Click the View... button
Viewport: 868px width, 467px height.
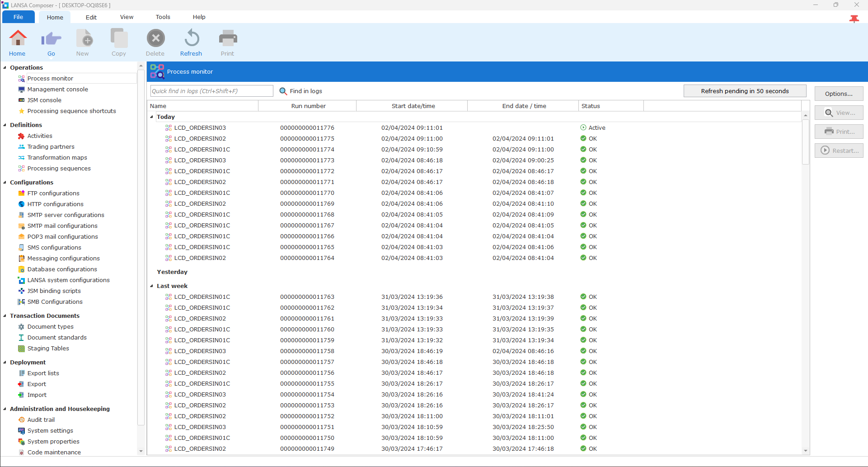tap(839, 113)
